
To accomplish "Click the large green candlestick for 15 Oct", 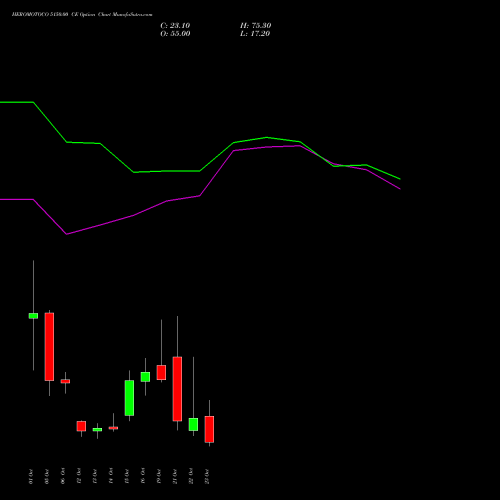I will pos(129,398).
